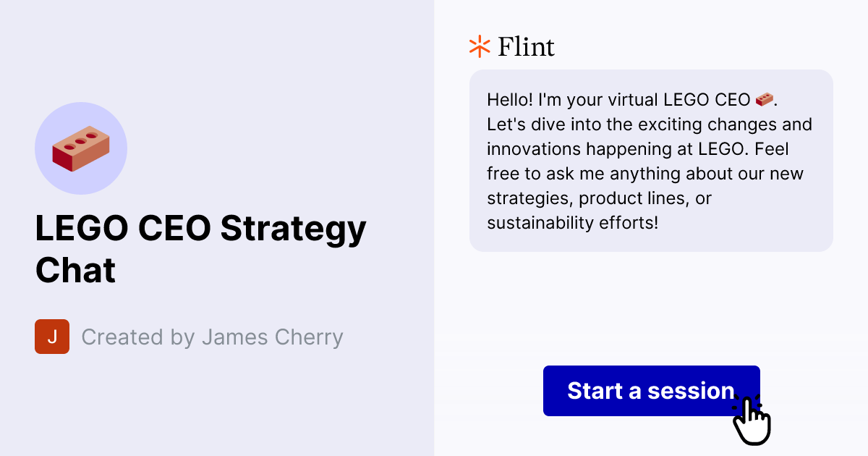Click James Cherry's name text
The height and width of the screenshot is (456, 868).
coord(273,336)
